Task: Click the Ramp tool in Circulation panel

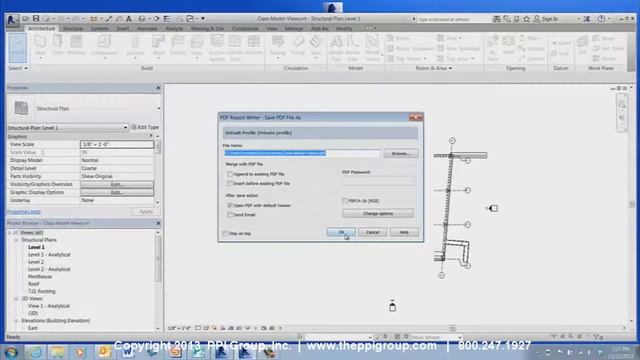Action: tap(298, 45)
